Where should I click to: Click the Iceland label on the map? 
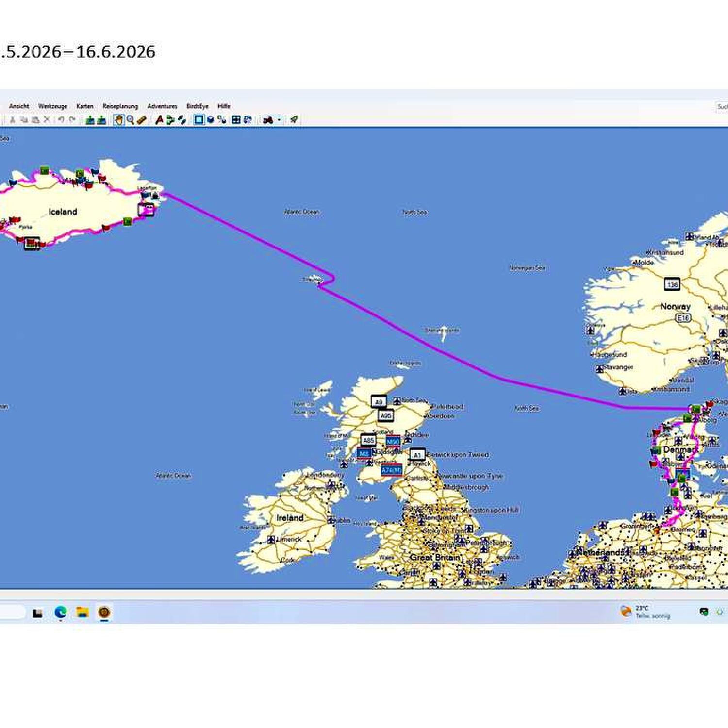(x=63, y=212)
